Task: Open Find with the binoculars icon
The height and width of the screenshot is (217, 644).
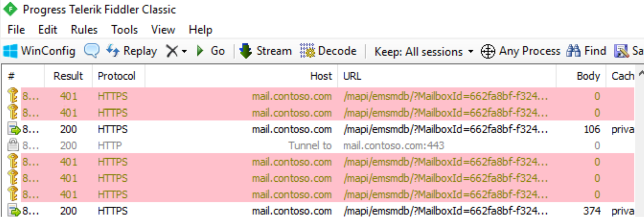Action: click(573, 51)
